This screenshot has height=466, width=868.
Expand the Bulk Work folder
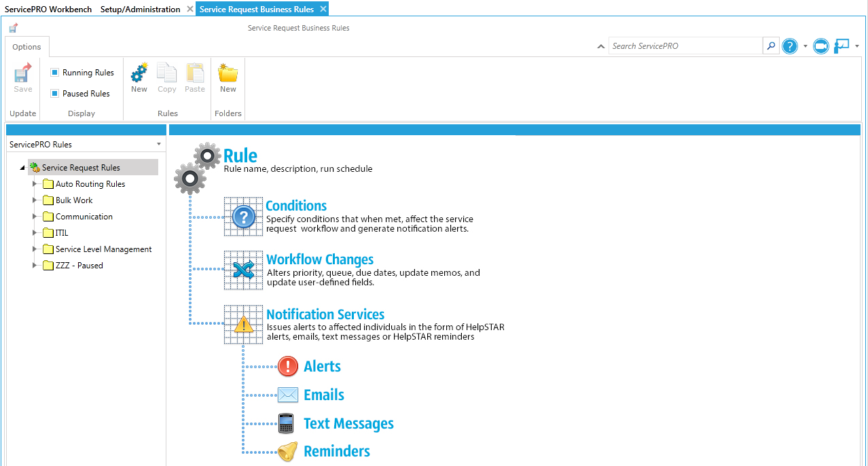(x=35, y=200)
